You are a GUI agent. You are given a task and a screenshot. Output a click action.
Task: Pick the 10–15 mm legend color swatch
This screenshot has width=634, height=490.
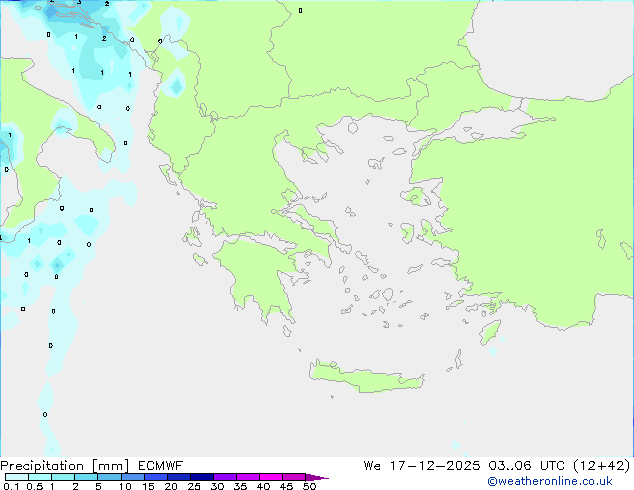click(x=132, y=477)
